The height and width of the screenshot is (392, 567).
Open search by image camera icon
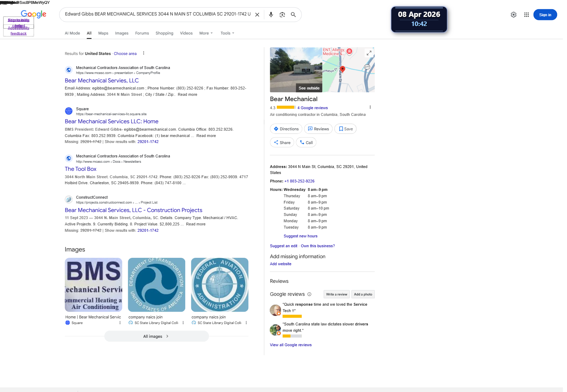tap(282, 15)
